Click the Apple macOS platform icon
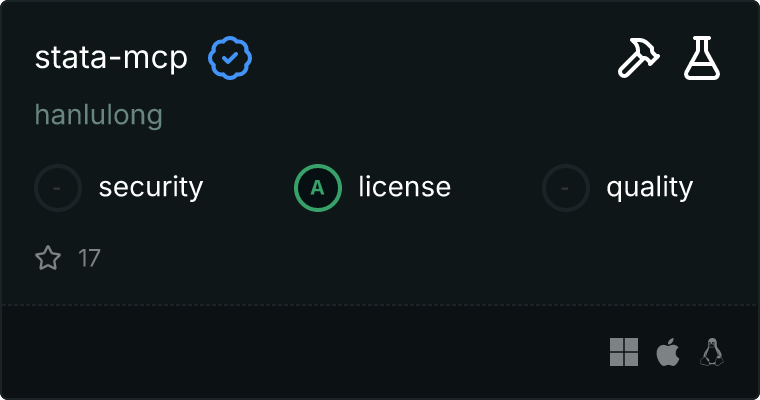The width and height of the screenshot is (760, 400). pyautogui.click(x=667, y=352)
